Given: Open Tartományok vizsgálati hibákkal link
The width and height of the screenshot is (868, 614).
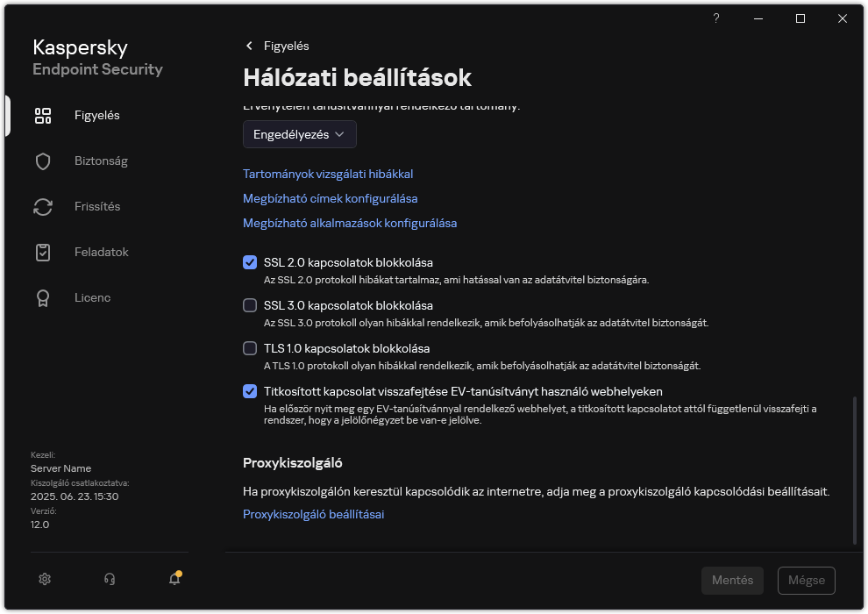Looking at the screenshot, I should point(328,174).
